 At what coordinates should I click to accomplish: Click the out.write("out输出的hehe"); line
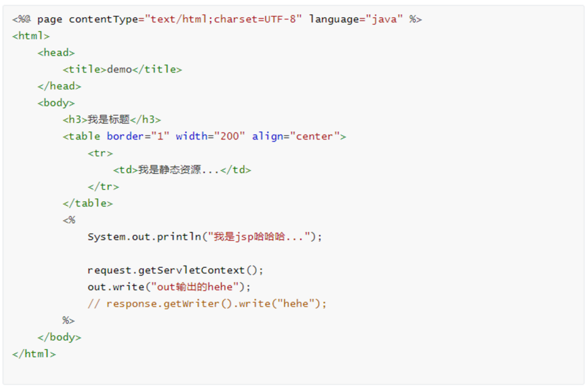(x=169, y=287)
